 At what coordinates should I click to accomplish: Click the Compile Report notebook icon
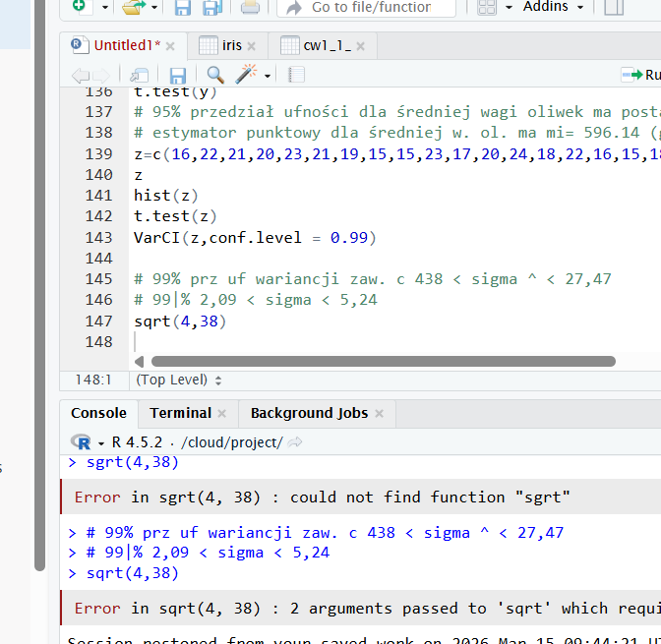tap(296, 75)
